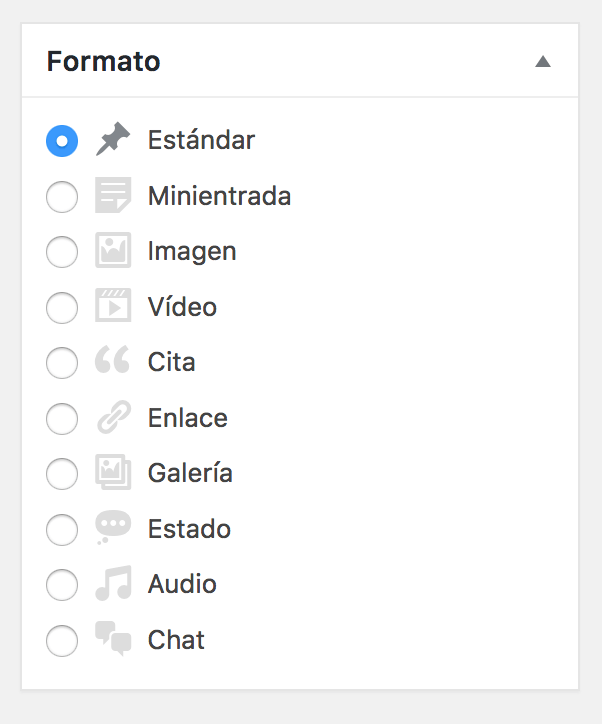Click the Galería stacked images icon
Screen dimensions: 602x724
113,472
